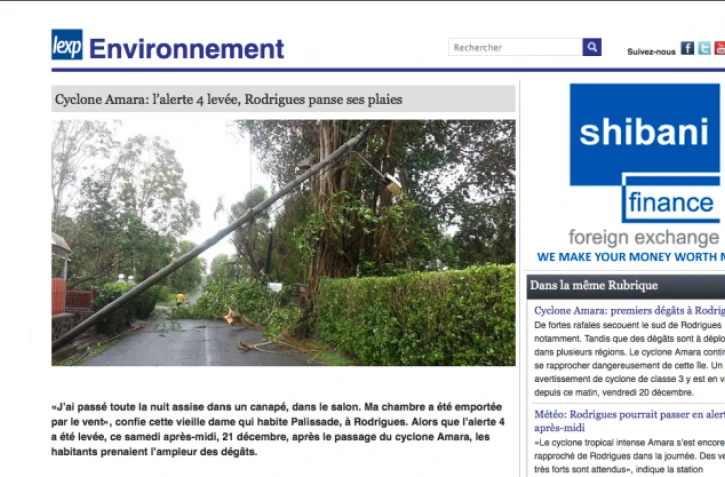Viewport: 725px width, 477px height.
Task: Click the bold article intro paragraph
Action: [278, 429]
